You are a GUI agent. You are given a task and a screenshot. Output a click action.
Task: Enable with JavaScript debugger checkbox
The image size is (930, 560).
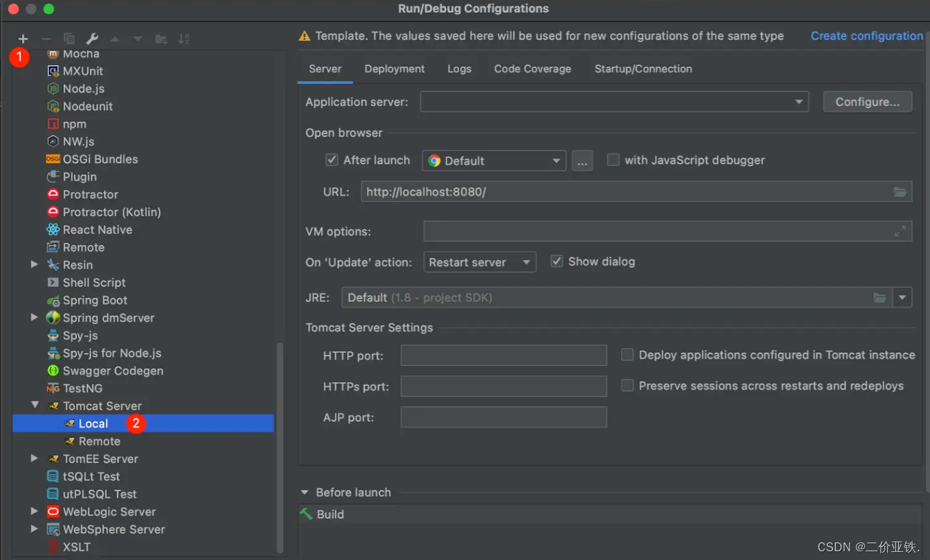click(613, 160)
